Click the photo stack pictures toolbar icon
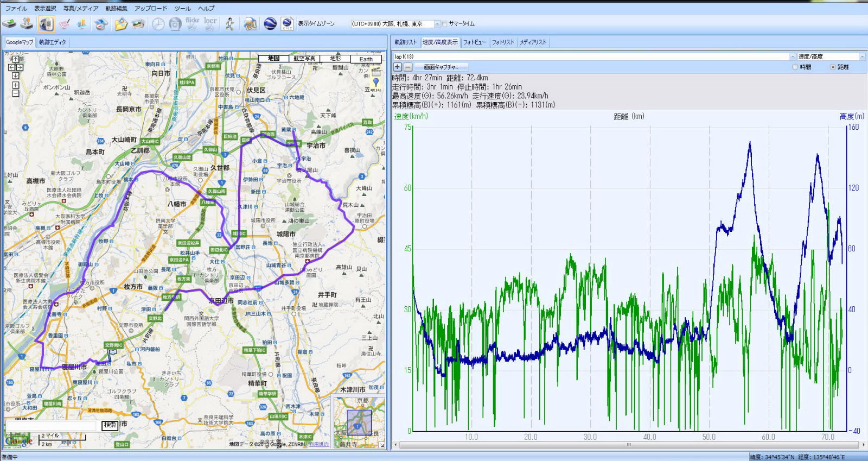This screenshot has width=868, height=461. click(x=138, y=23)
